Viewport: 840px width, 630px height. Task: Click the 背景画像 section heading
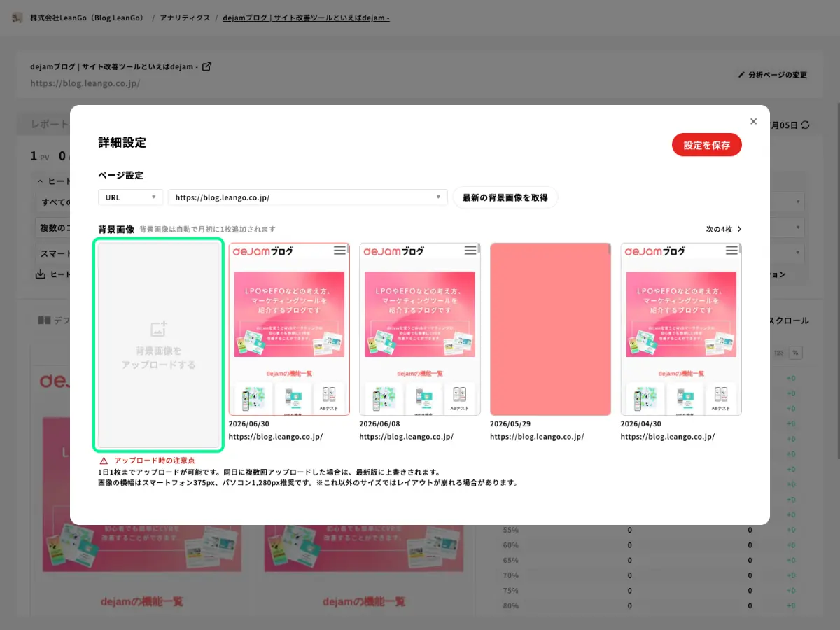(x=116, y=229)
